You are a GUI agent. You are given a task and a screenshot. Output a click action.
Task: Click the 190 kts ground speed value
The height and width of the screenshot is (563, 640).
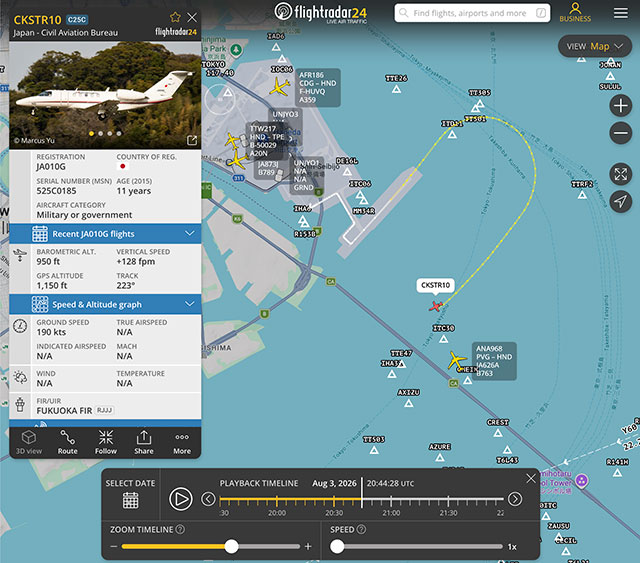click(x=51, y=332)
